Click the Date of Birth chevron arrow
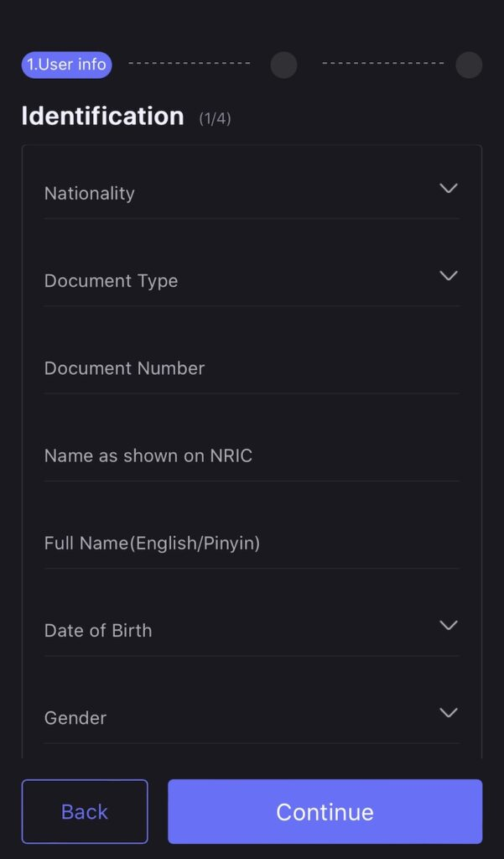The width and height of the screenshot is (504, 859). (x=449, y=626)
